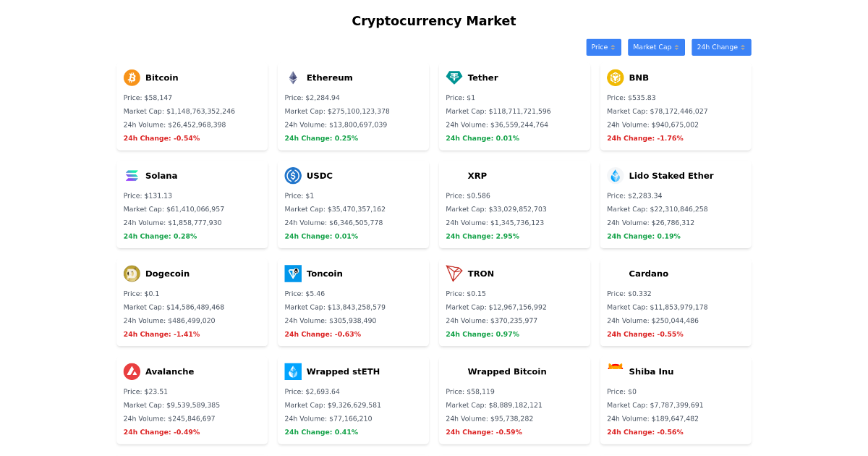Viewport: 868px width, 456px height.
Task: Select the Ethereum coin icon
Action: tap(292, 77)
